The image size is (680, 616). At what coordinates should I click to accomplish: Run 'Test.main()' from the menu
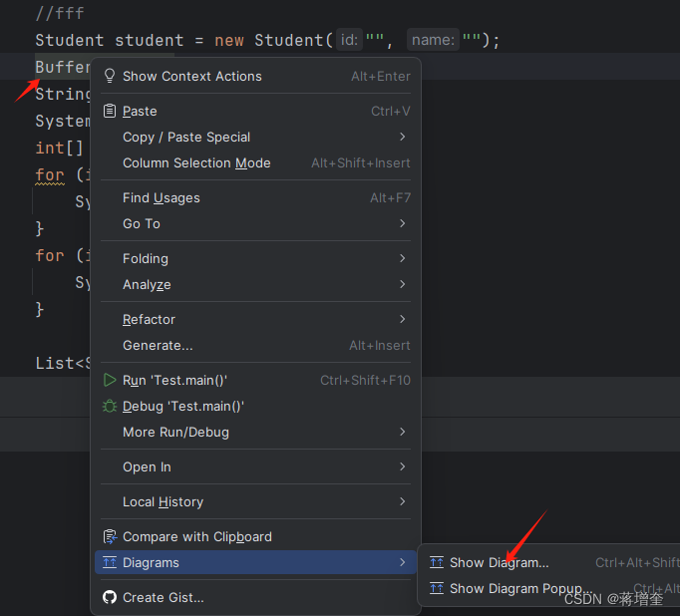pyautogui.click(x=256, y=380)
